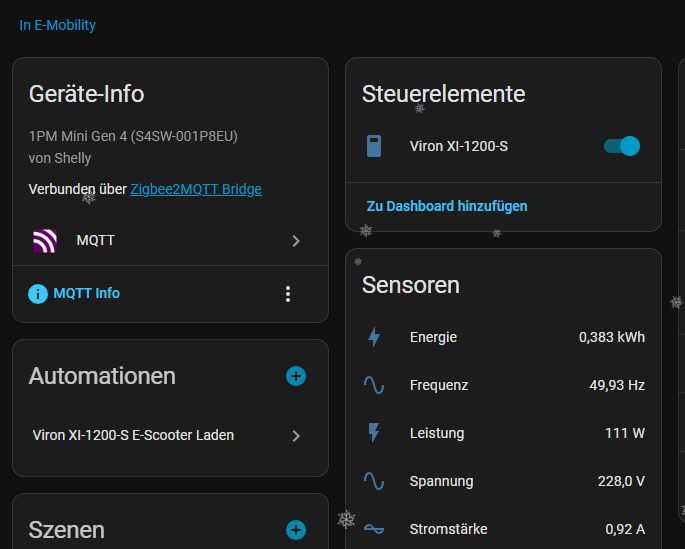The image size is (685, 549).
Task: Click the Viron XI-1200-S switch device icon
Action: tap(374, 147)
